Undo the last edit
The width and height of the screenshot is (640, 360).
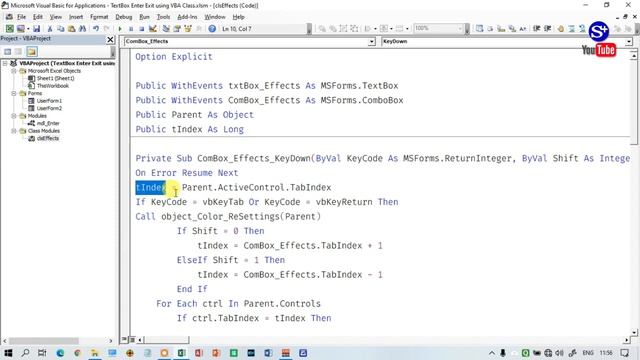coord(96,29)
